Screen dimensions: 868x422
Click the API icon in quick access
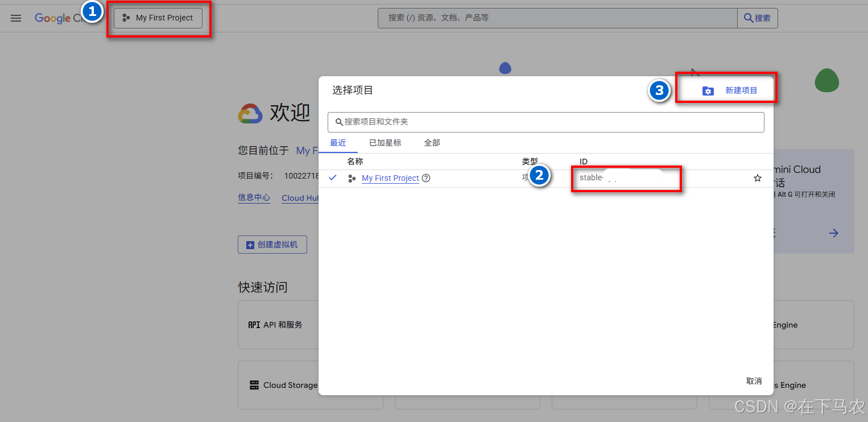tap(254, 325)
